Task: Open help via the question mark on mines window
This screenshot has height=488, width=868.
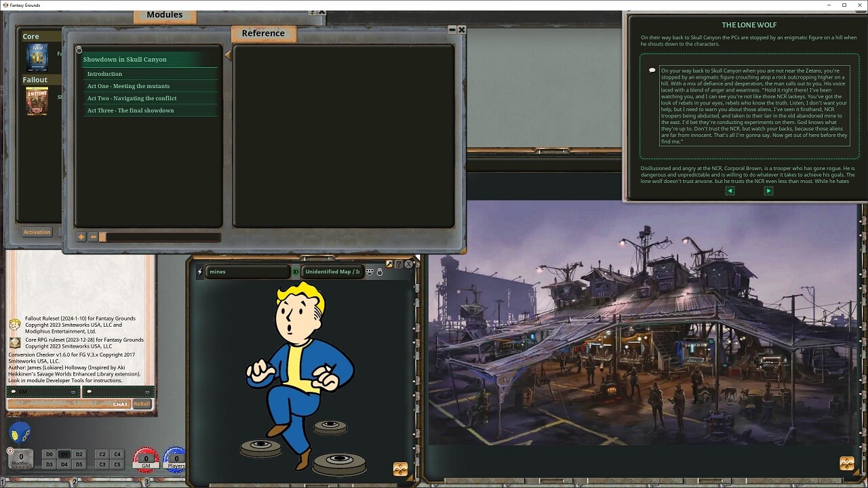Action: [399, 264]
